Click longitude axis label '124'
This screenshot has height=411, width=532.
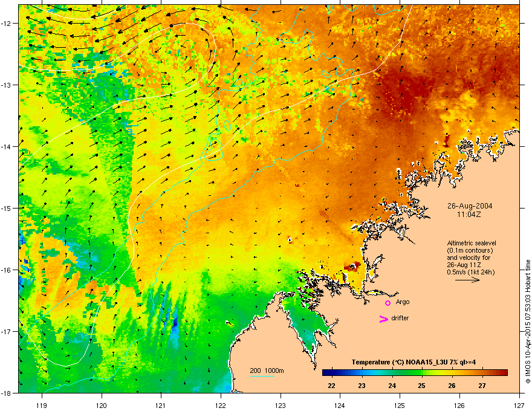click(x=340, y=405)
